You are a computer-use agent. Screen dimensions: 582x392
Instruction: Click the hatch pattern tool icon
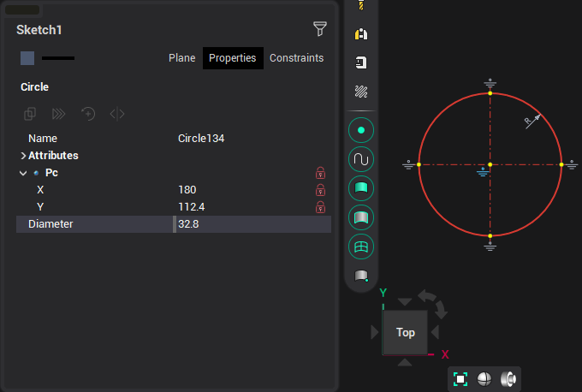click(x=361, y=92)
